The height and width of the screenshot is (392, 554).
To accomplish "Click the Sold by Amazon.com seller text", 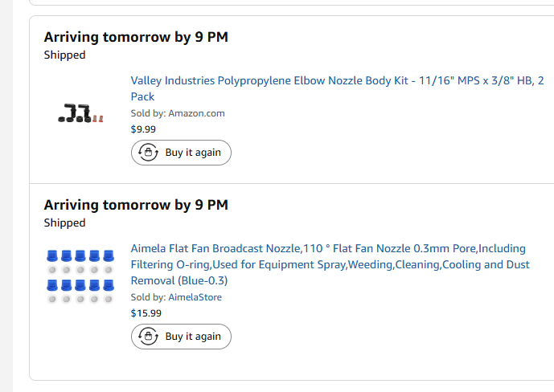I will tap(178, 113).
